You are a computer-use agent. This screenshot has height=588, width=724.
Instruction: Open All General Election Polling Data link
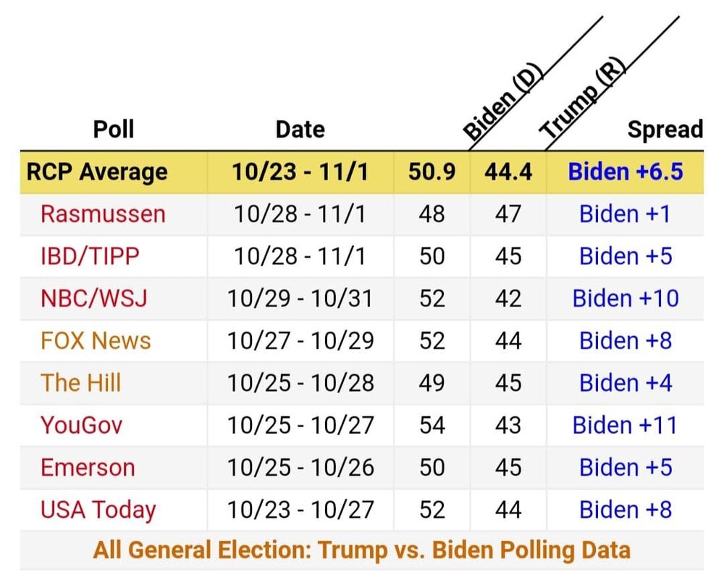pyautogui.click(x=361, y=550)
